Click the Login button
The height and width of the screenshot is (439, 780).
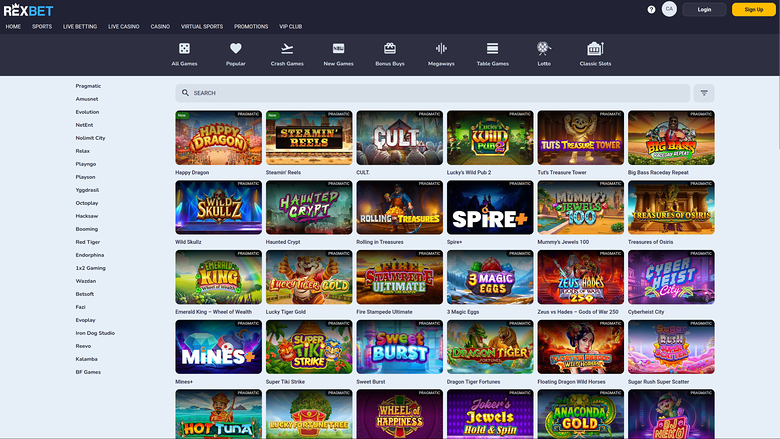pyautogui.click(x=704, y=9)
